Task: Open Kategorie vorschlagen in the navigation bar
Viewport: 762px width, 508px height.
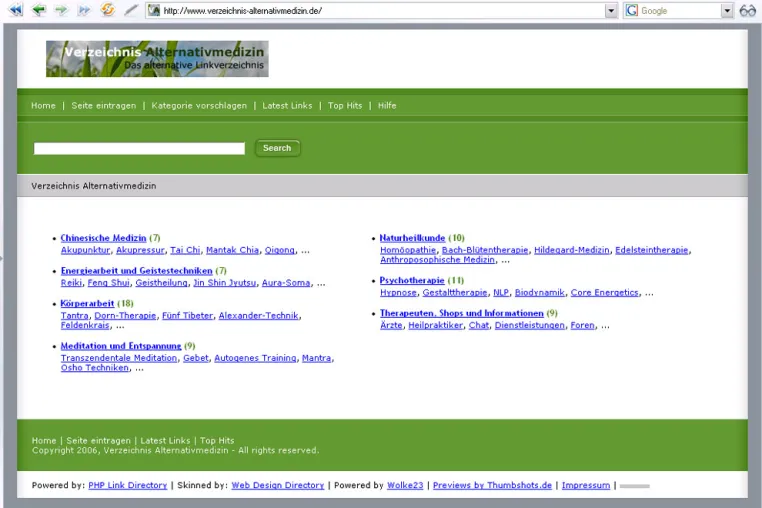Action: click(x=199, y=105)
